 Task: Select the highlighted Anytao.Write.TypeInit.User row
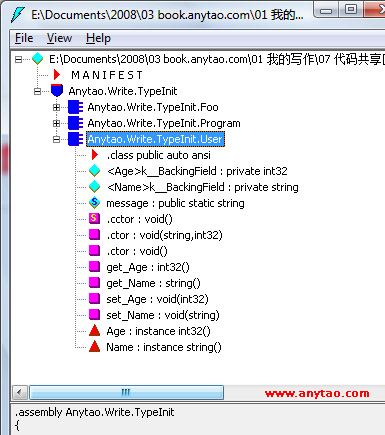[x=155, y=139]
